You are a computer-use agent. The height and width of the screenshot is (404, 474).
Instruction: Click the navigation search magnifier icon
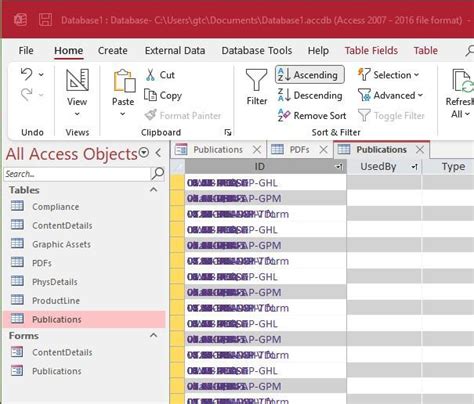tap(157, 173)
